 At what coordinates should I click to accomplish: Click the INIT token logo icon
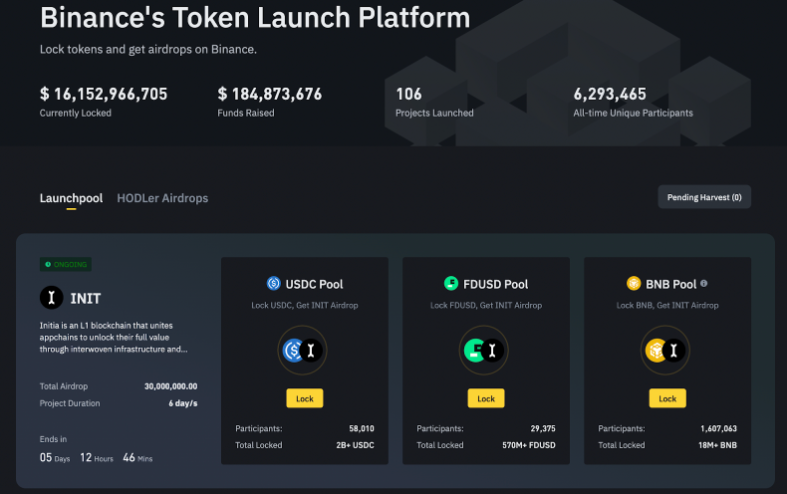pos(51,297)
